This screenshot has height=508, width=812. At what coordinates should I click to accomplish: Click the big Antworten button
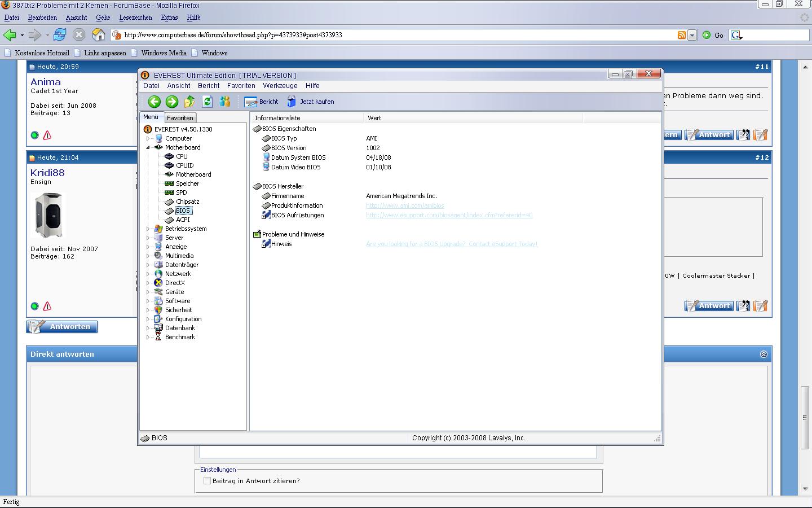tap(62, 327)
